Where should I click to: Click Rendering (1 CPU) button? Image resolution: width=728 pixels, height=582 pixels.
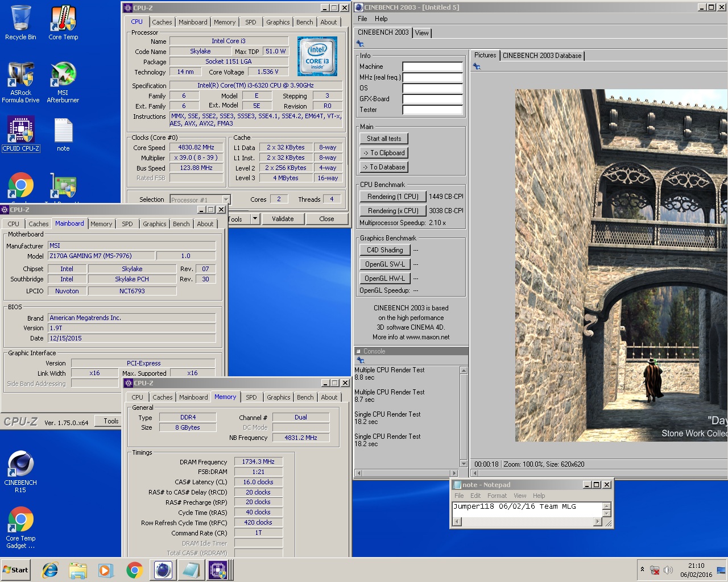(393, 197)
